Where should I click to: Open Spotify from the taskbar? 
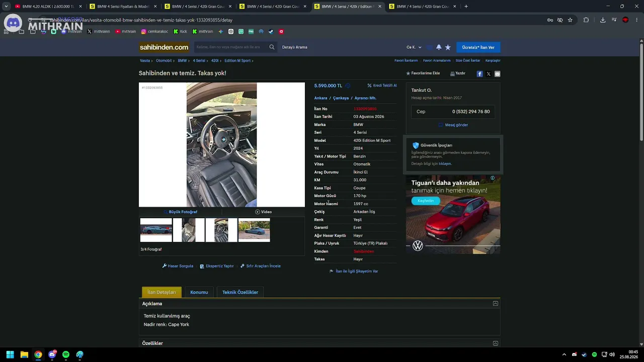point(66,354)
